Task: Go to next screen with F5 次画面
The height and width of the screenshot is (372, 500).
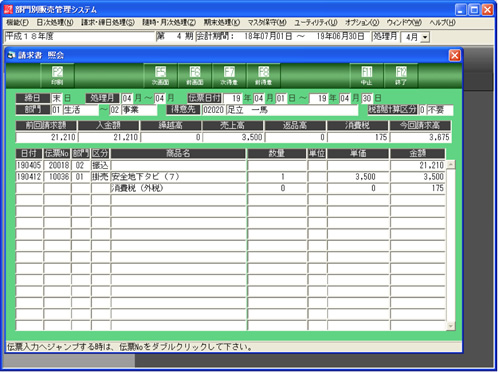Action: click(x=160, y=76)
